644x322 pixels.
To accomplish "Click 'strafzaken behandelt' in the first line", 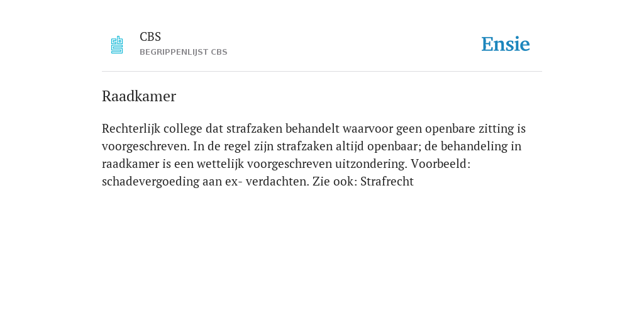I will (283, 129).
